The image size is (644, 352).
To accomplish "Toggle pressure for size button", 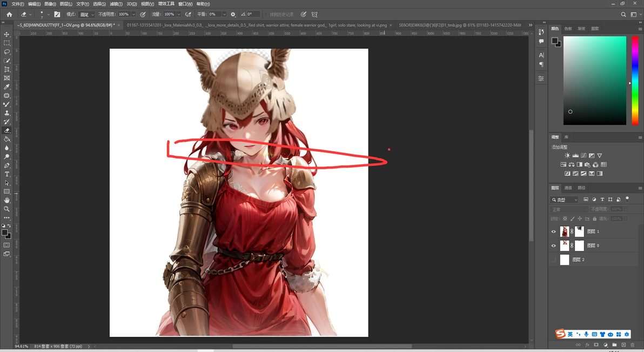I will pyautogui.click(x=303, y=14).
